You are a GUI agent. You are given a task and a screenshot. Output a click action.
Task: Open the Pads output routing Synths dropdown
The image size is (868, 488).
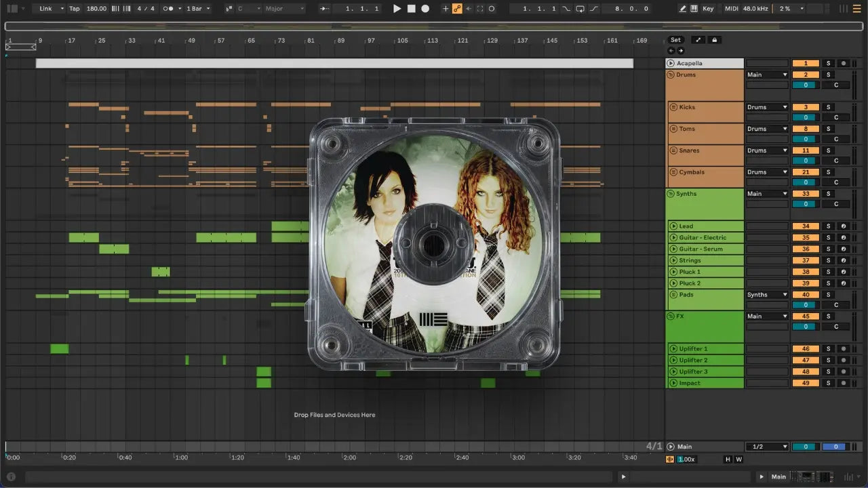768,295
